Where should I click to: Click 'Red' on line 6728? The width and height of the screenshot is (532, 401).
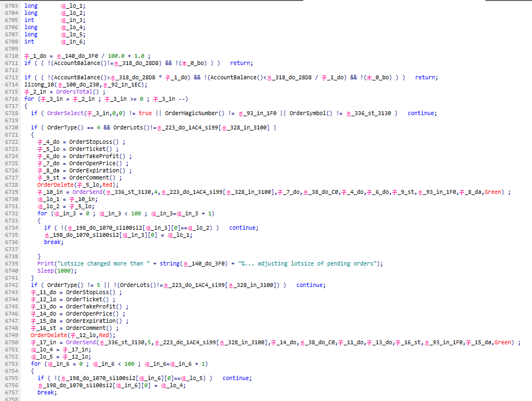coord(107,185)
